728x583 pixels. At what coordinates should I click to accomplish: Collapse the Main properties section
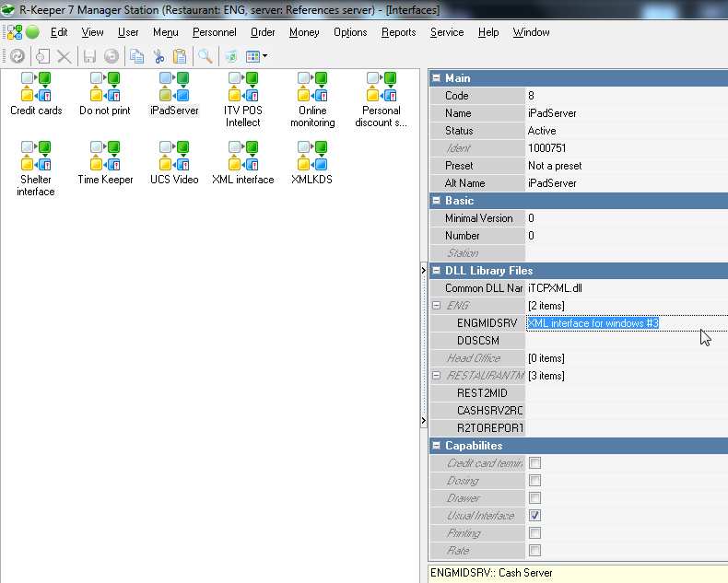pyautogui.click(x=437, y=77)
